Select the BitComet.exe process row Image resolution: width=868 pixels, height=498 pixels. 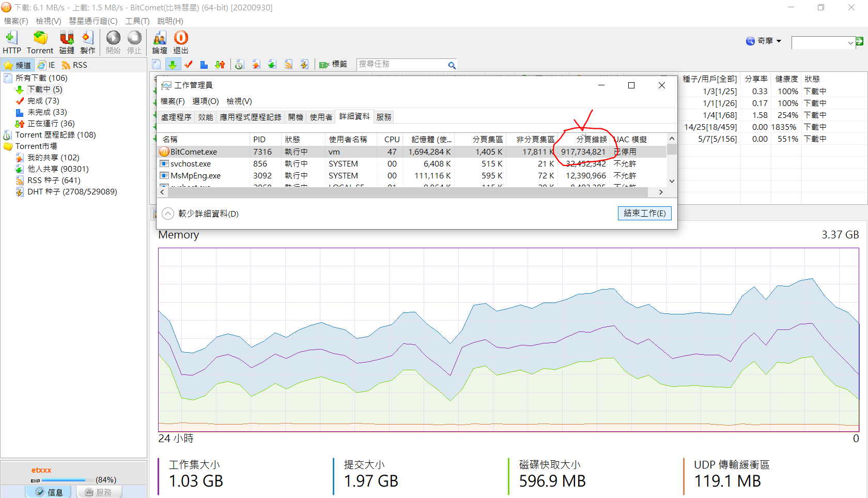(x=411, y=152)
